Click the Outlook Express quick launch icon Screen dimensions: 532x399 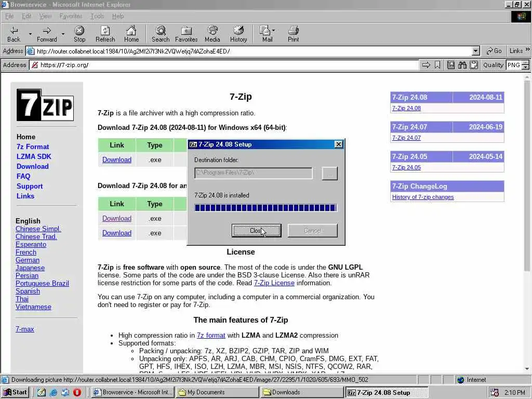[x=65, y=392]
